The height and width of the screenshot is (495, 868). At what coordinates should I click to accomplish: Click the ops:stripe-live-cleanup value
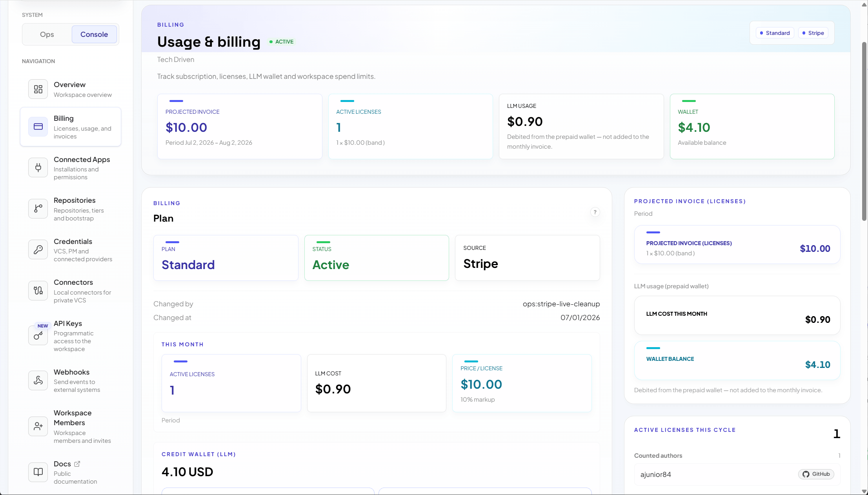pos(561,304)
